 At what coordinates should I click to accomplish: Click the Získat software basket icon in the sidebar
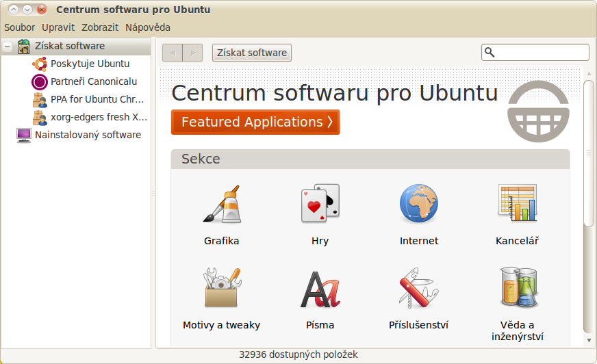pos(24,47)
